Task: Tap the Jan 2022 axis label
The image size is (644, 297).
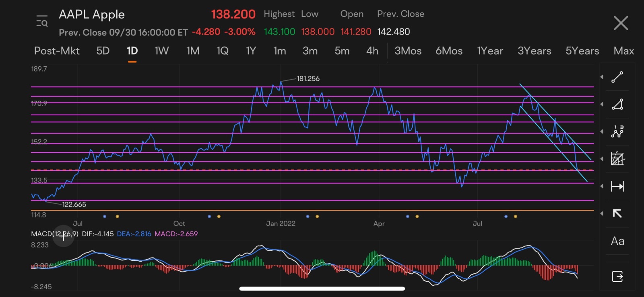Action: tap(281, 223)
